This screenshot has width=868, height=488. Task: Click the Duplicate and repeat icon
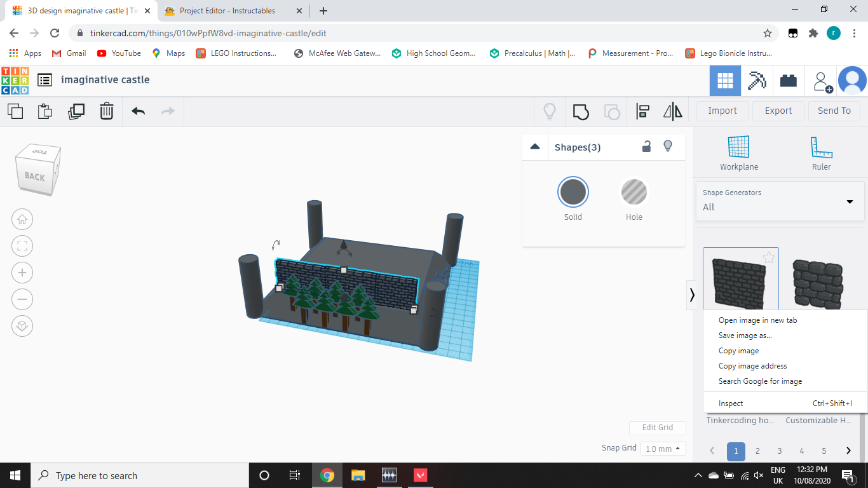[x=76, y=111]
